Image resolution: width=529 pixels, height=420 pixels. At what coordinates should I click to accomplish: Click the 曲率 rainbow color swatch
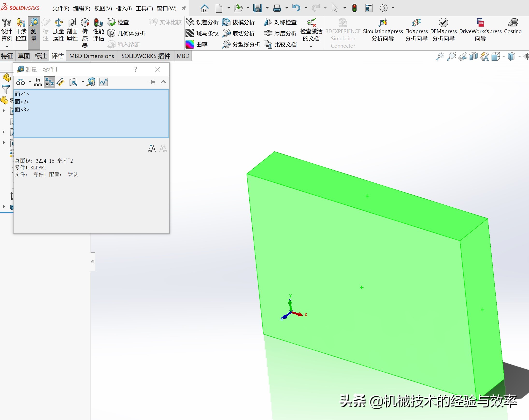(x=190, y=44)
